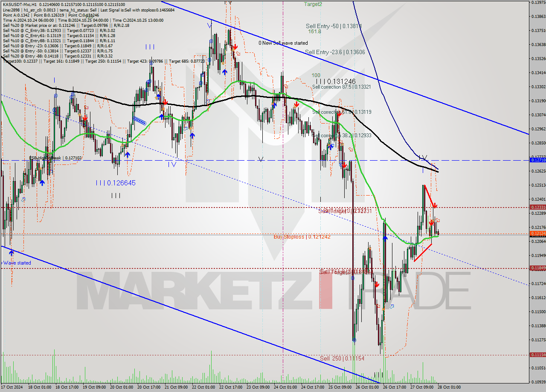
Task: Click the 0.12401 price scale value
Action: pyautogui.click(x=538, y=199)
